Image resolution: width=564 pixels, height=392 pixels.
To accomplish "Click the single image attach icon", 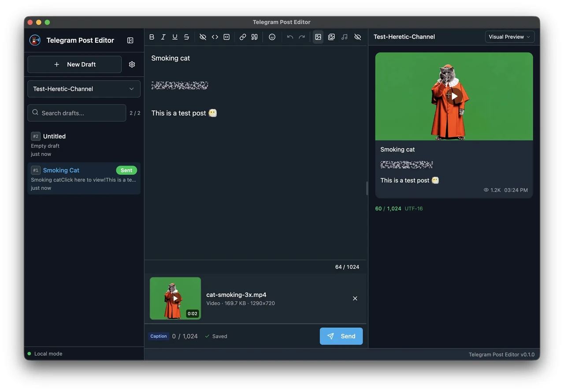I will [318, 37].
